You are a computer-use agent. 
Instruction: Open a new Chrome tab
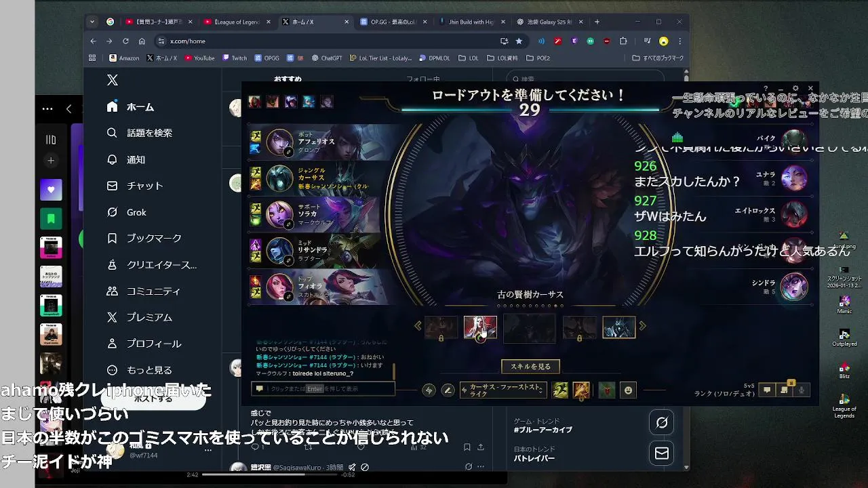click(x=597, y=22)
